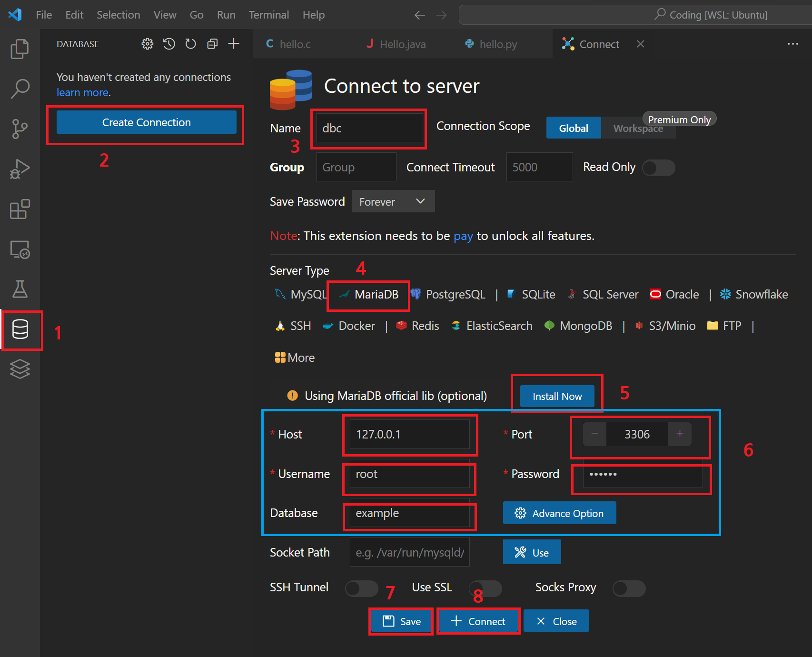Enable the Use SSL switch
812x657 pixels.
pyautogui.click(x=485, y=588)
